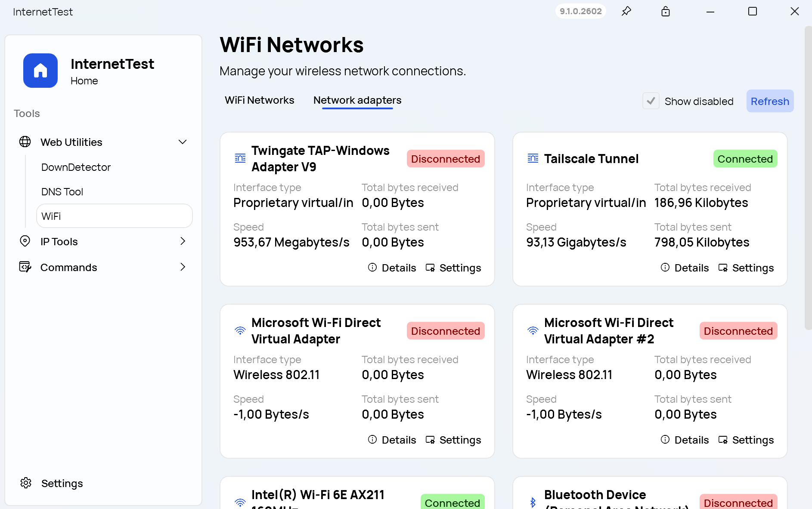Screen dimensions: 812x509
Task: Switch to the WiFi Networks tab
Action: coord(259,100)
